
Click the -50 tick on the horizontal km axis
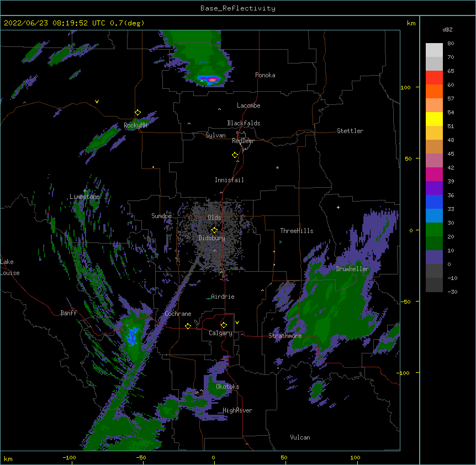141,457
